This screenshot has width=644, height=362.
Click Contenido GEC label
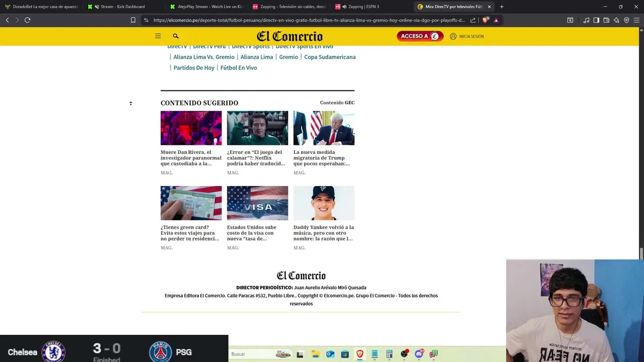pyautogui.click(x=337, y=103)
